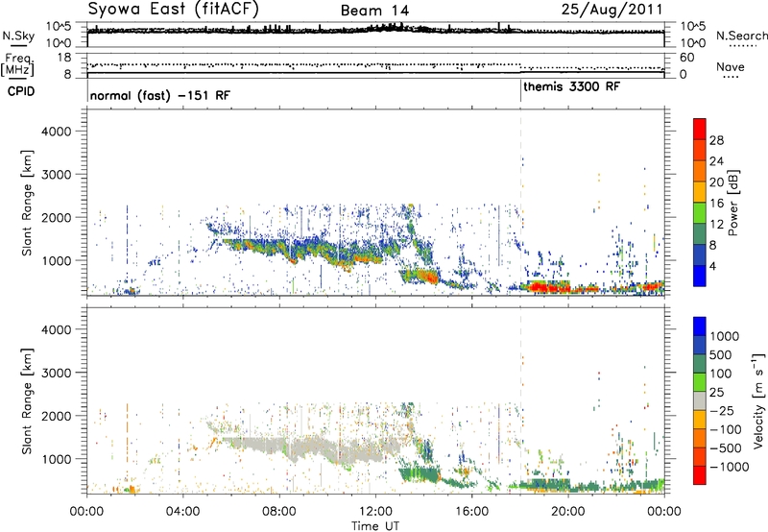Click the 'N.Sky' legend label
This screenshot has height=532, width=768.
tap(18, 36)
